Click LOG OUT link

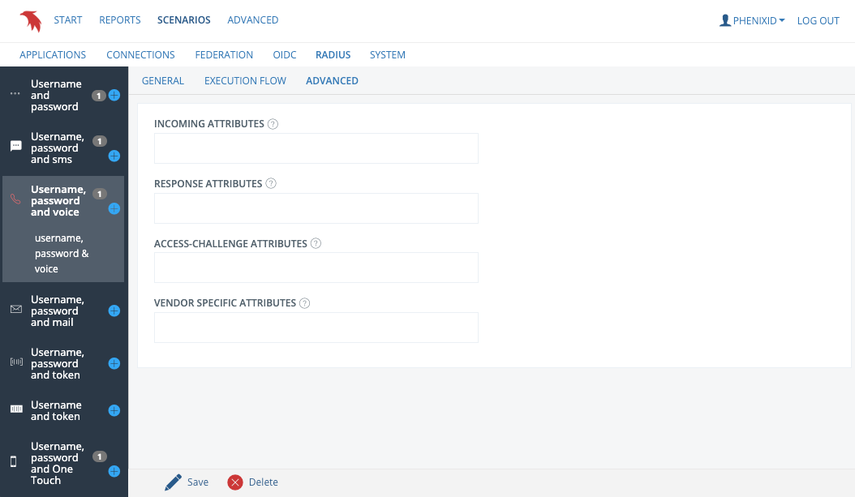pos(817,21)
